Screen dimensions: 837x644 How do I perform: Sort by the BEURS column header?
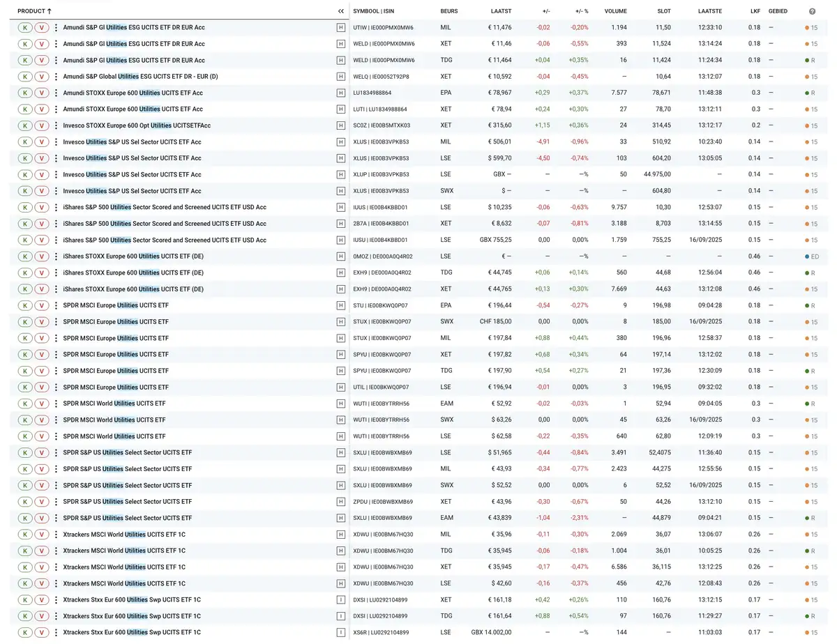pos(449,11)
